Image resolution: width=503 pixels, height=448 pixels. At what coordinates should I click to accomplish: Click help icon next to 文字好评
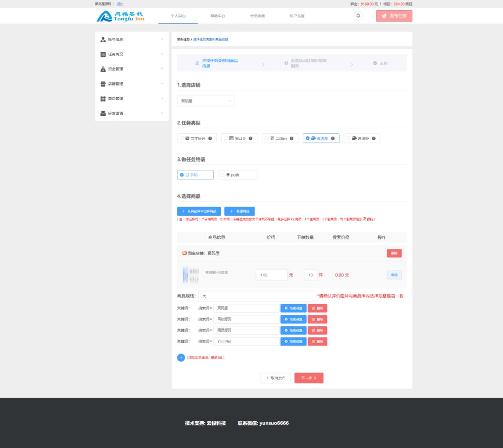210,138
